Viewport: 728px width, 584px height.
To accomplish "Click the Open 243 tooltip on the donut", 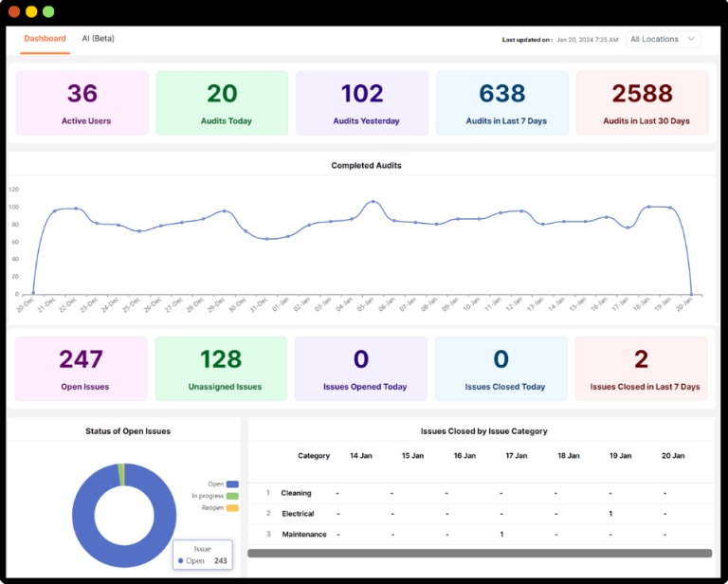I will pyautogui.click(x=203, y=555).
